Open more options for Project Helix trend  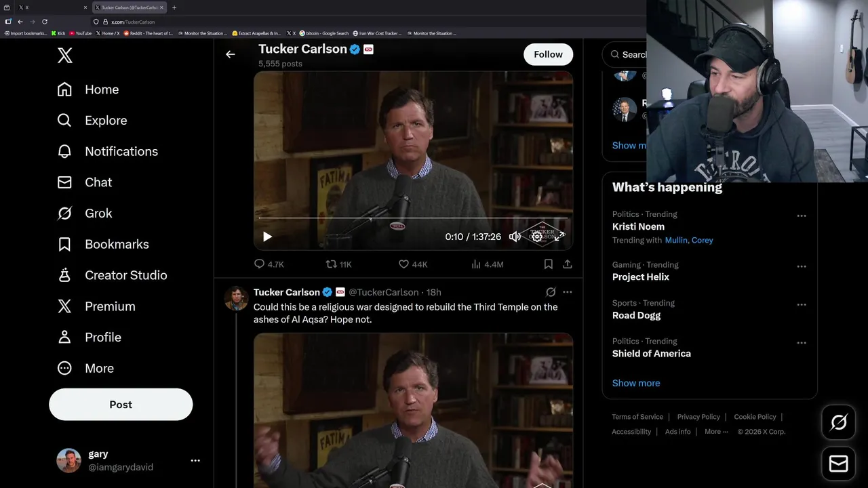802,266
